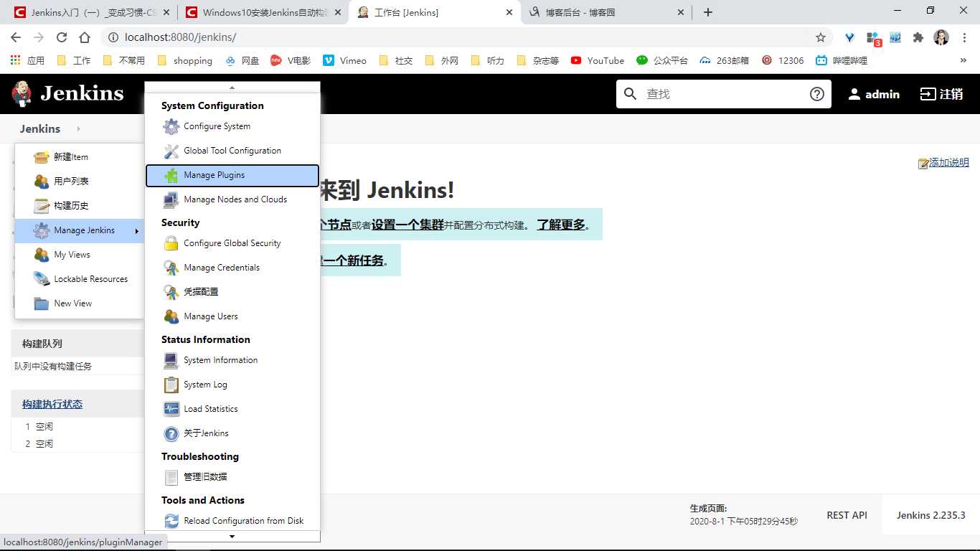Reload the current browser page
The image size is (980, 551).
click(x=62, y=37)
